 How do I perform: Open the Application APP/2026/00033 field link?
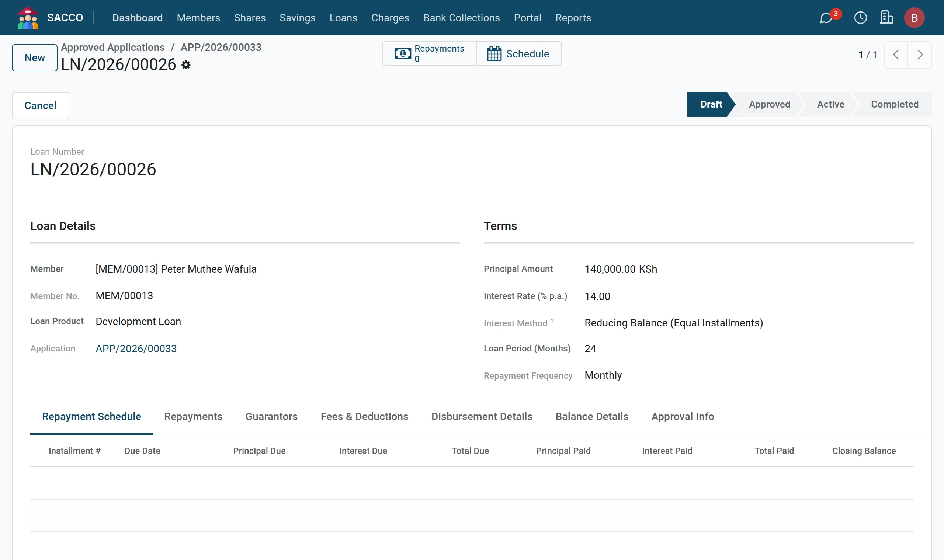(x=136, y=349)
